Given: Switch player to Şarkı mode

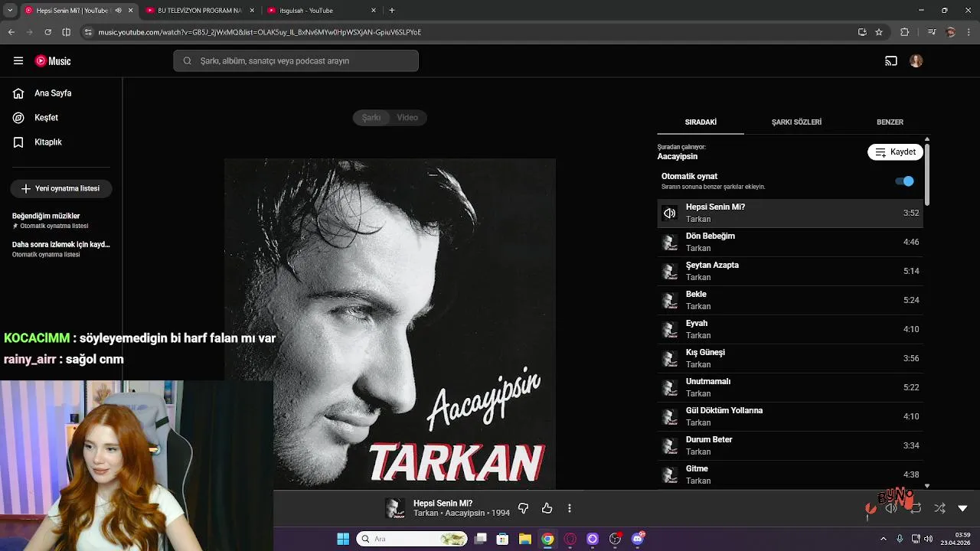Looking at the screenshot, I should 371,118.
